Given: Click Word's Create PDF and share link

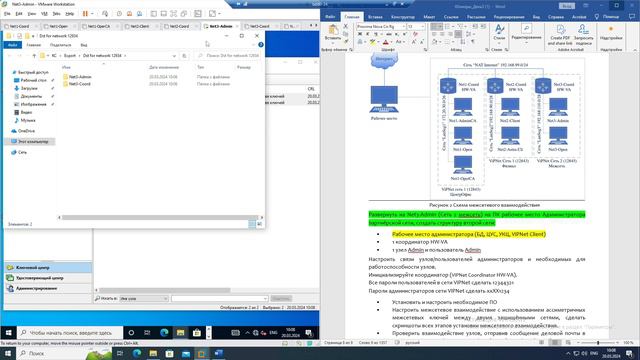Looking at the screenshot, I should coord(560,34).
